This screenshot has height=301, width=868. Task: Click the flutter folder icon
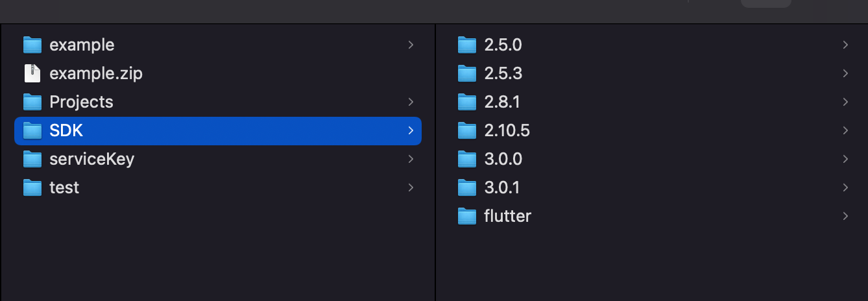tap(466, 216)
